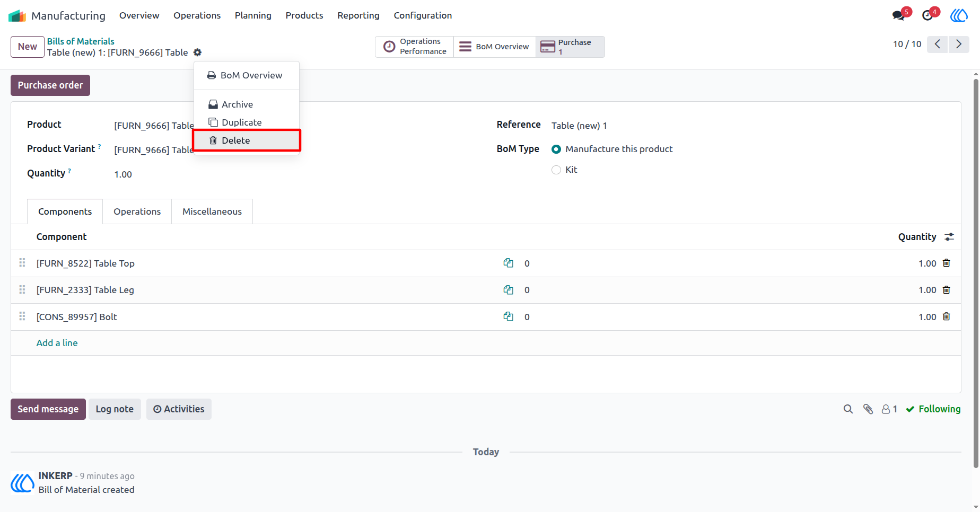Click the Quantity field value 1.00
This screenshot has height=512, width=980.
pos(123,174)
